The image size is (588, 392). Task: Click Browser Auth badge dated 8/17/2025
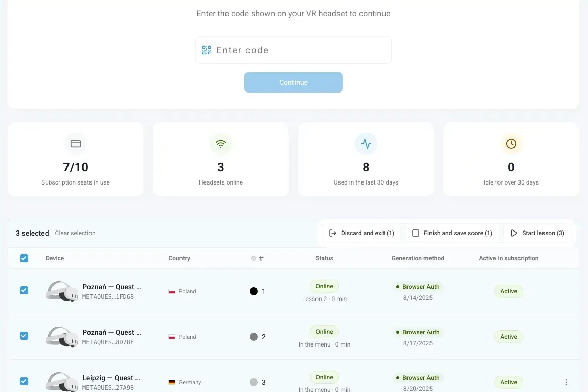[418, 332]
